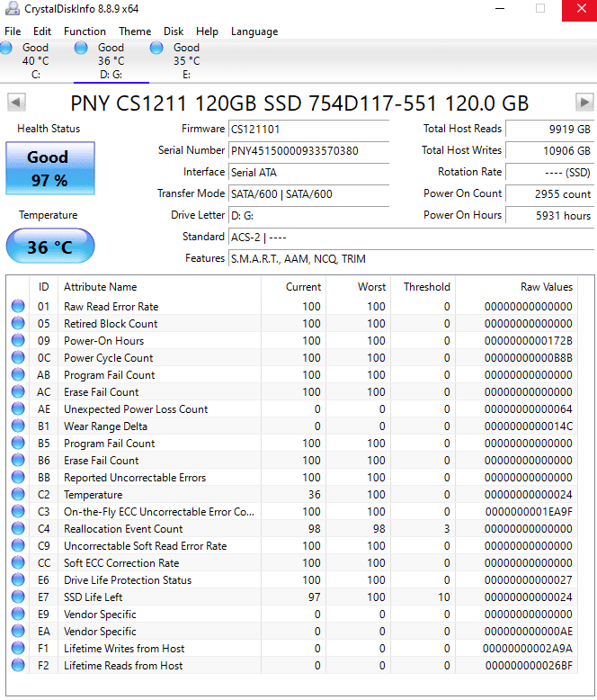597x700 pixels.
Task: Click status orb for SSD Life Left
Action: (x=18, y=597)
